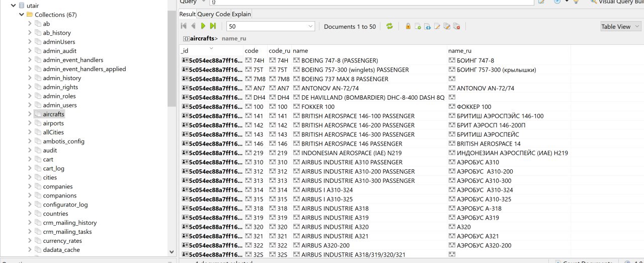Click the aircrafts breadcrumb link

coord(202,38)
